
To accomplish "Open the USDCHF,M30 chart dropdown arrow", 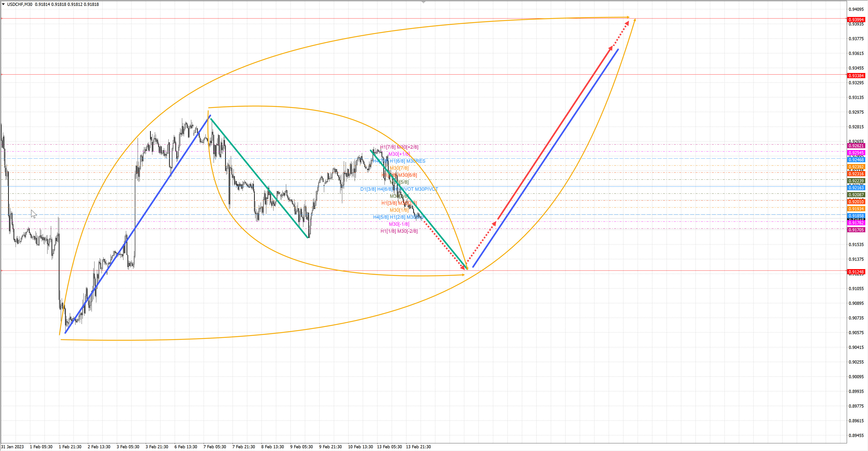I will coord(3,4).
